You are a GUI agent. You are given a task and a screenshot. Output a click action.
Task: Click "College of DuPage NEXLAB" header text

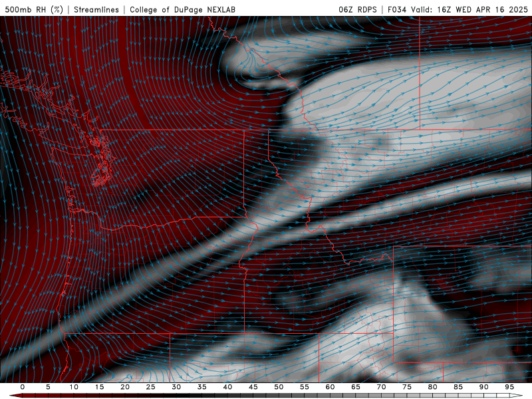pos(182,9)
